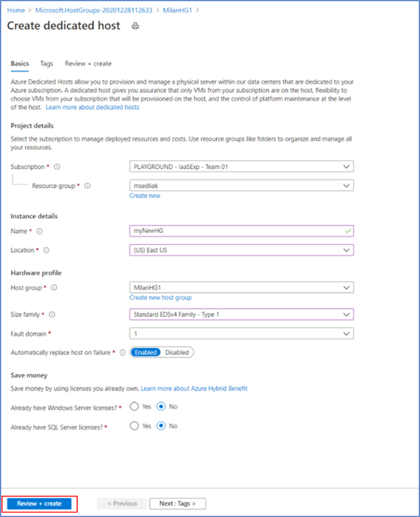Click info icon beside Size family label
The height and width of the screenshot is (517, 420).
click(52, 314)
